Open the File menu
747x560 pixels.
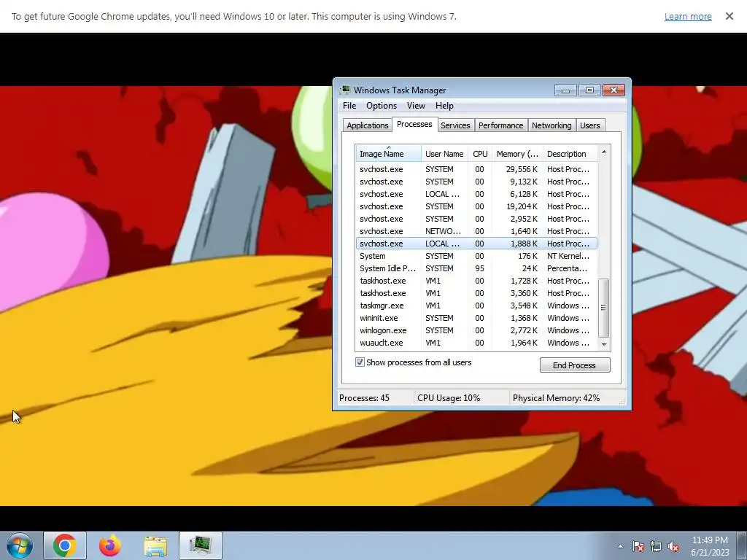(x=349, y=106)
